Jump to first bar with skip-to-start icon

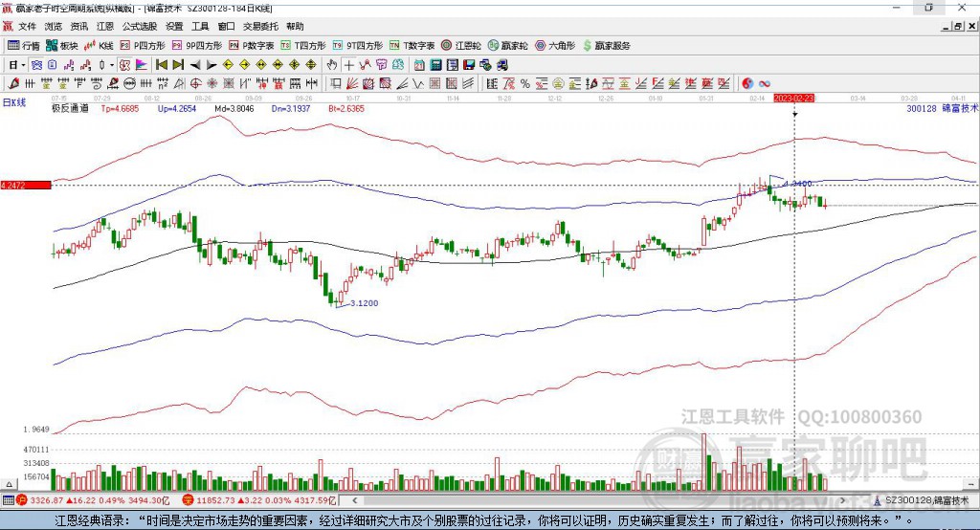pos(162,65)
